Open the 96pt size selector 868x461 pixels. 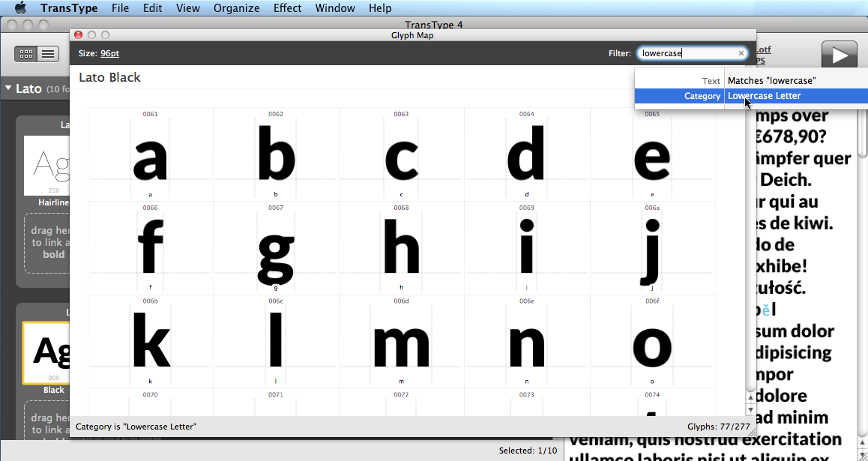(109, 53)
